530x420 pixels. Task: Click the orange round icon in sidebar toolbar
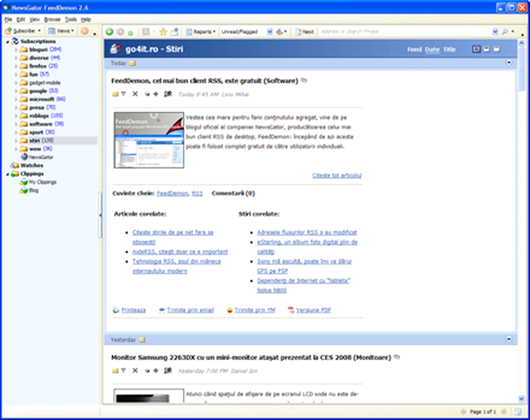85,31
